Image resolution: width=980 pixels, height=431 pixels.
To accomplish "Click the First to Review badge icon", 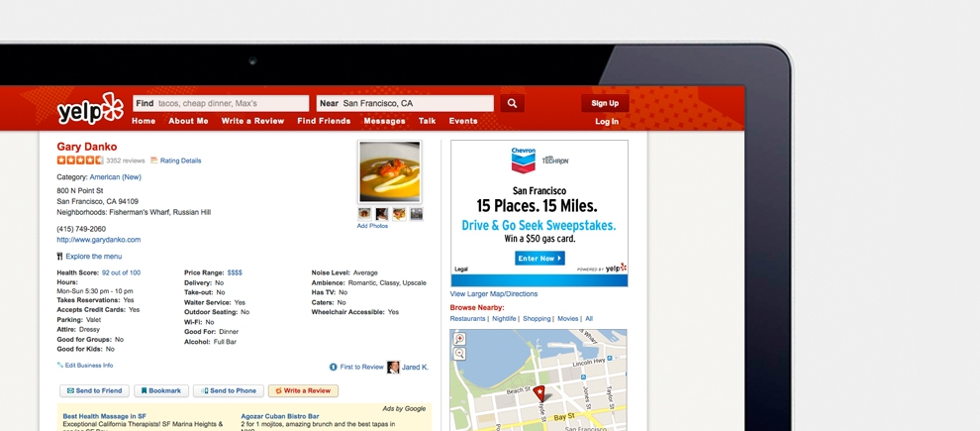I will [x=334, y=368].
